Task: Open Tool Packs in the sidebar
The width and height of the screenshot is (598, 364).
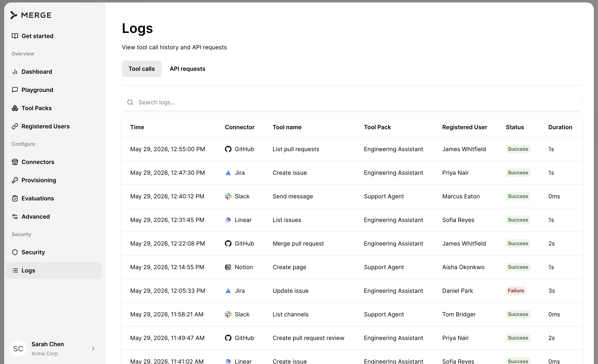Action: point(53,108)
